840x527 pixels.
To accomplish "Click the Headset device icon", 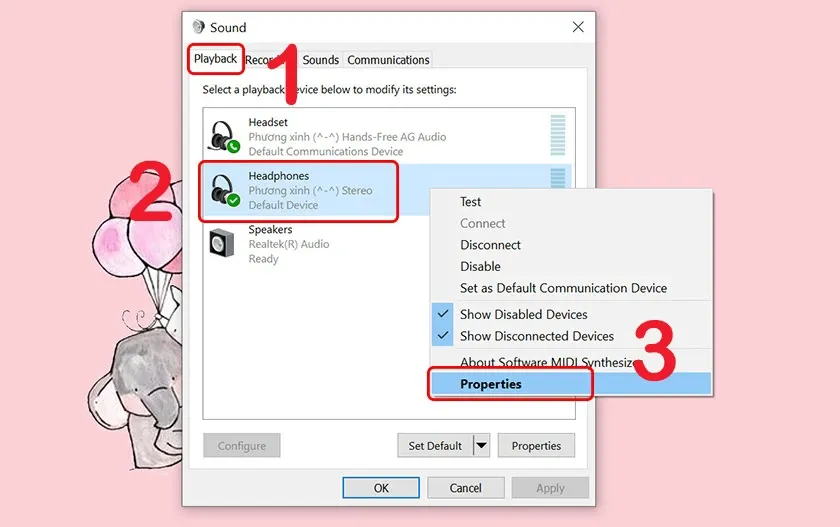I will (x=224, y=137).
